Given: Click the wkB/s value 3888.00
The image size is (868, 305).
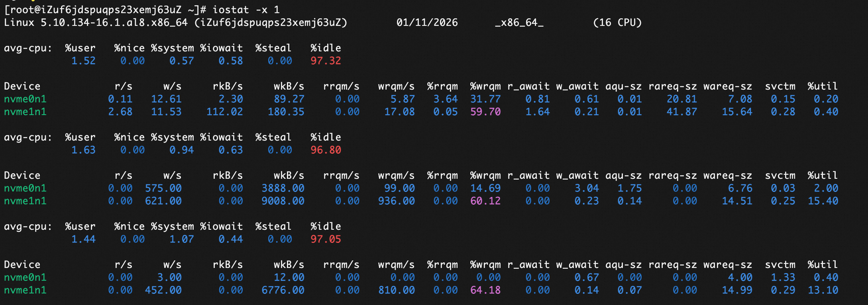Looking at the screenshot, I should pyautogui.click(x=283, y=188).
